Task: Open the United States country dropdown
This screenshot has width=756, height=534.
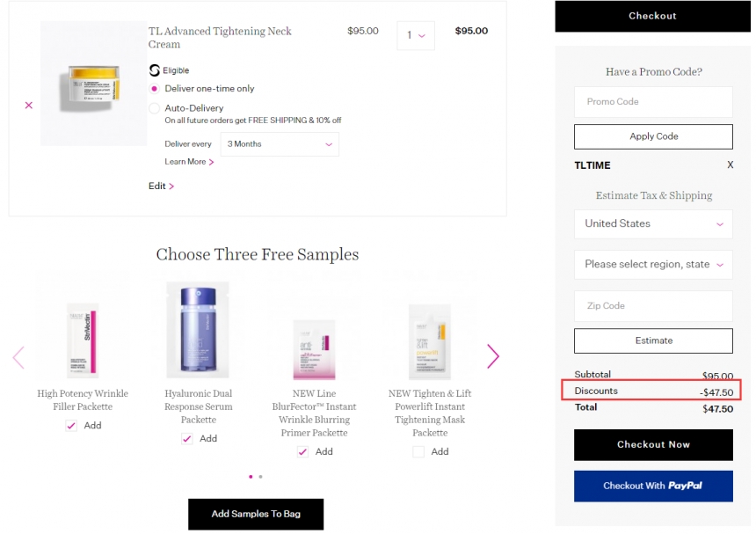Action: point(653,224)
